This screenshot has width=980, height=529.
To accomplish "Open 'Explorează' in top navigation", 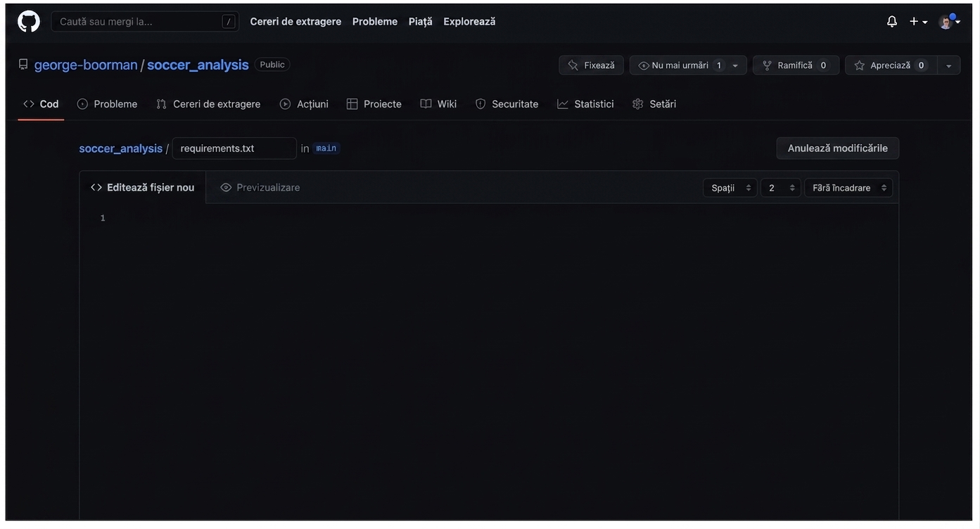I will 469,22.
